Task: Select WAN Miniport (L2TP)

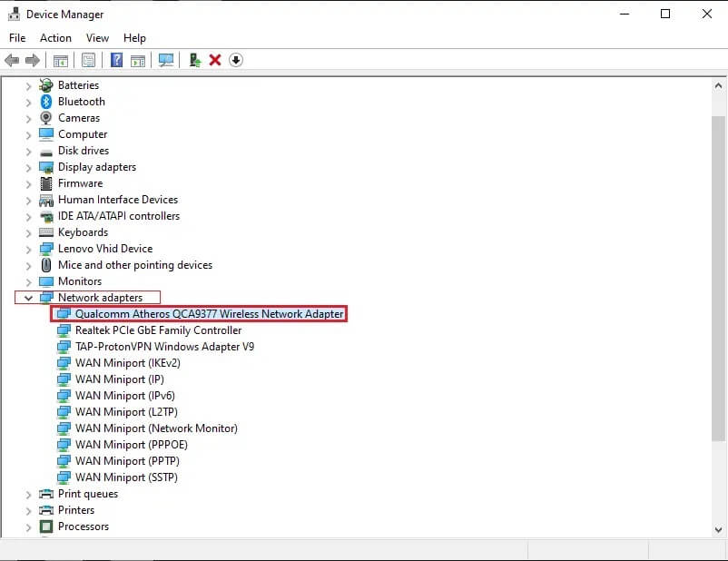Action: click(126, 412)
